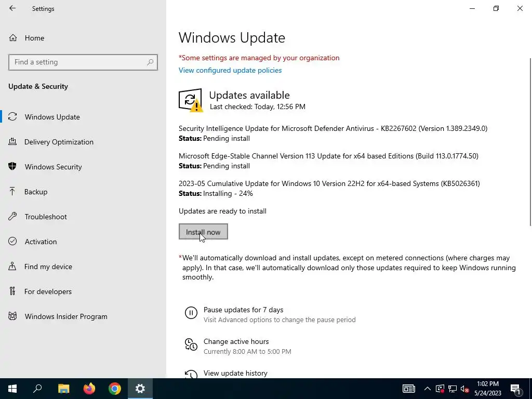Click the Windows Insider cat icon
Screen dimensions: 532x399
[12, 316]
